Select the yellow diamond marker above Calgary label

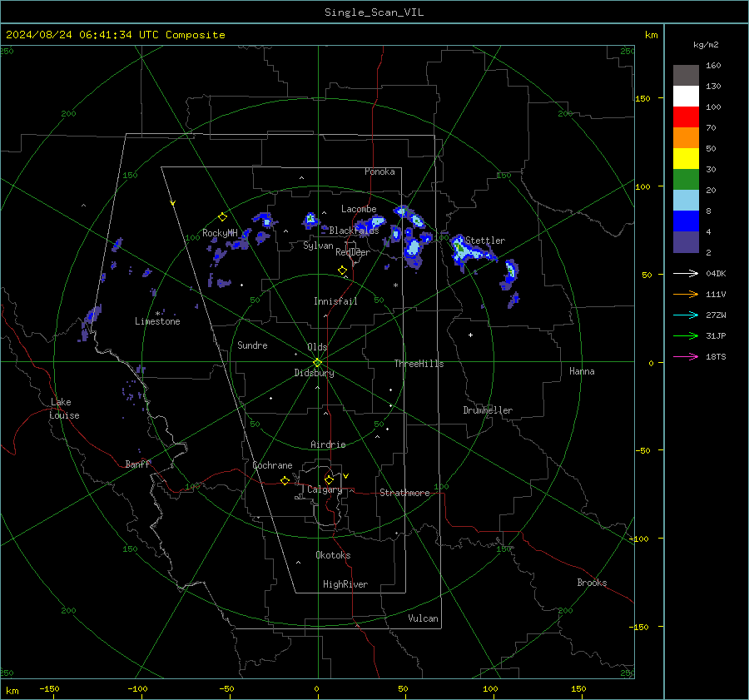[329, 479]
